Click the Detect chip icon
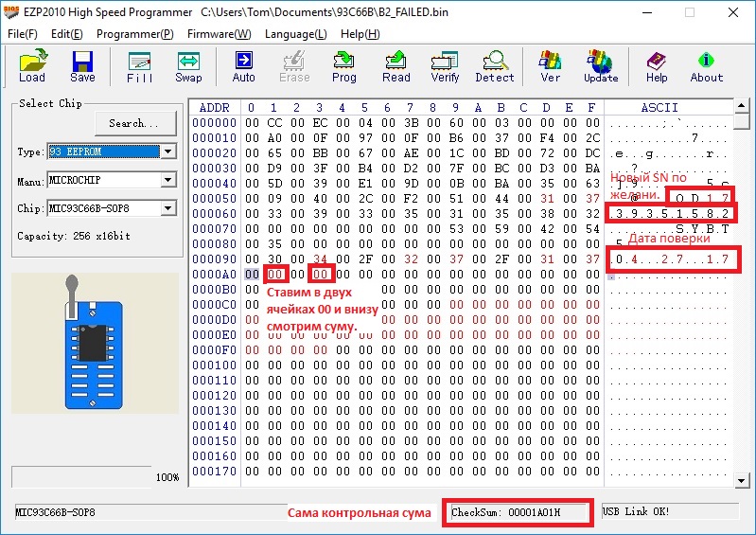The height and width of the screenshot is (535, 756). click(x=494, y=66)
